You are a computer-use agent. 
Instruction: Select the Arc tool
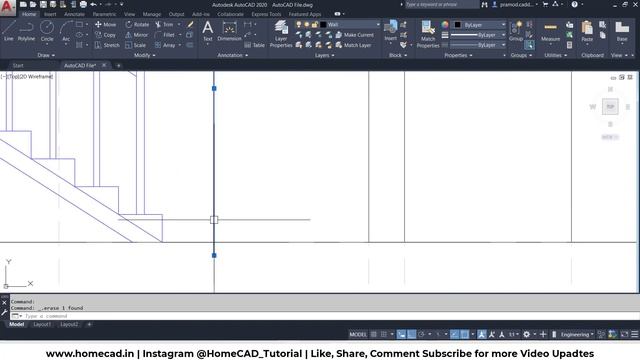pos(66,31)
